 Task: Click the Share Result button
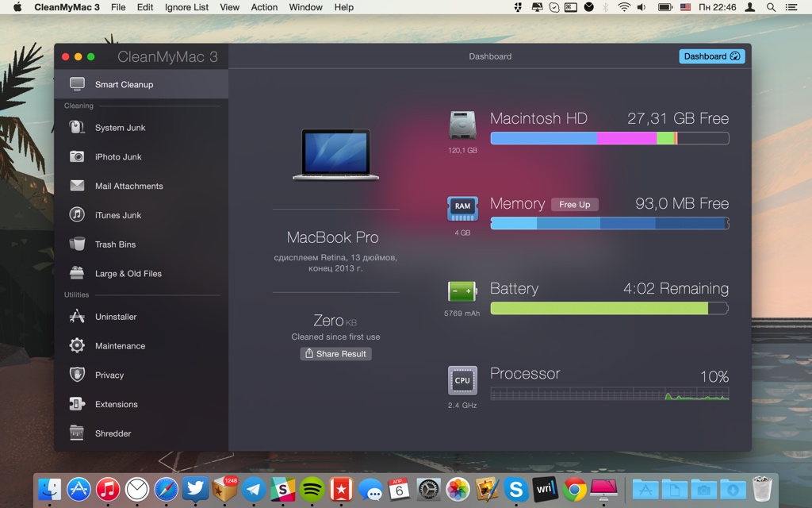click(x=335, y=353)
